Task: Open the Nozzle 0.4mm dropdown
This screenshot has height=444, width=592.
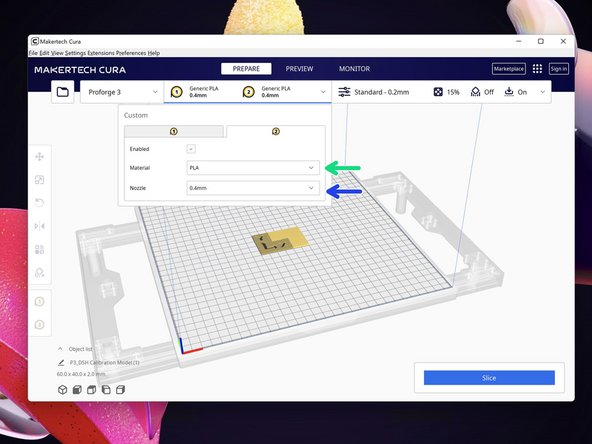Action: [253, 188]
